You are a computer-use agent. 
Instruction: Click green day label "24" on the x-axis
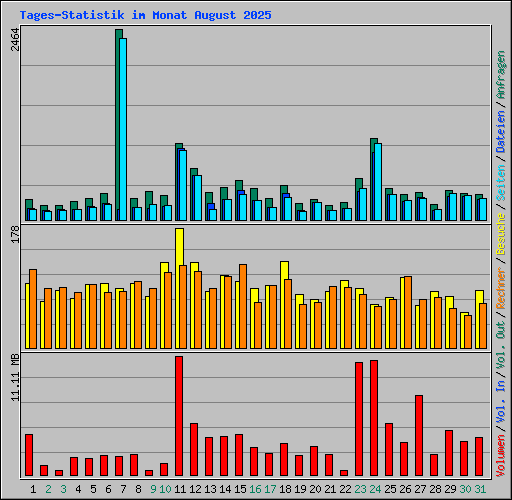(x=375, y=489)
